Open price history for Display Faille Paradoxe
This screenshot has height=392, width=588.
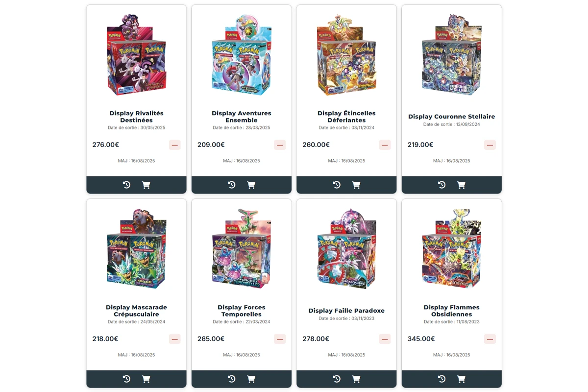pos(337,379)
